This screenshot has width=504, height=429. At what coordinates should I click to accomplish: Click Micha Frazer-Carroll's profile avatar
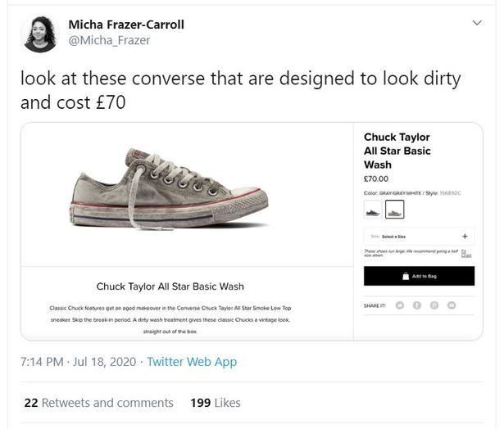[40, 34]
